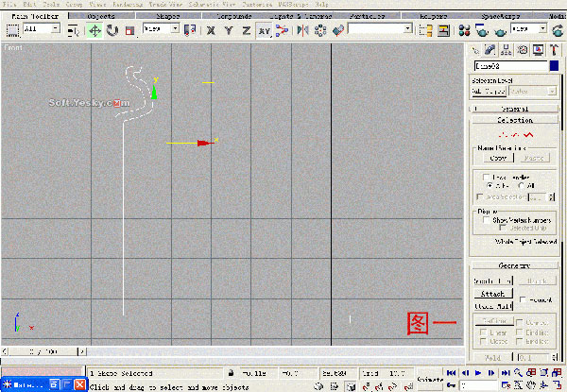The width and height of the screenshot is (567, 392).
Task: Collapse the Geometry rollout
Action: tap(514, 265)
